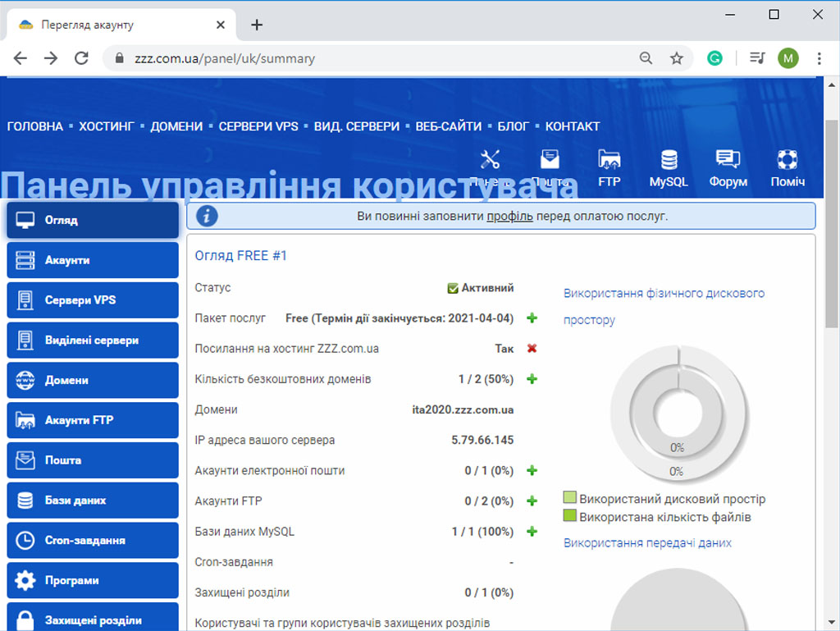The width and height of the screenshot is (840, 631).
Task: Open the MySQL database icon in header
Action: (x=669, y=160)
